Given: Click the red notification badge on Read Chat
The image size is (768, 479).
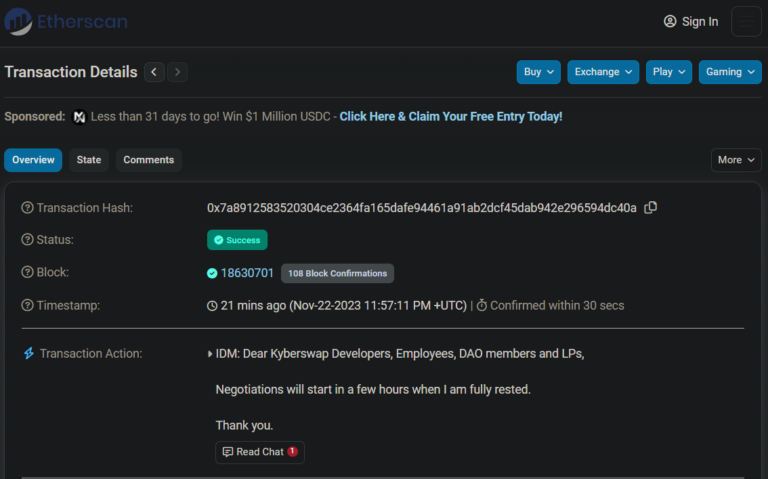Looking at the screenshot, I should click(292, 451).
